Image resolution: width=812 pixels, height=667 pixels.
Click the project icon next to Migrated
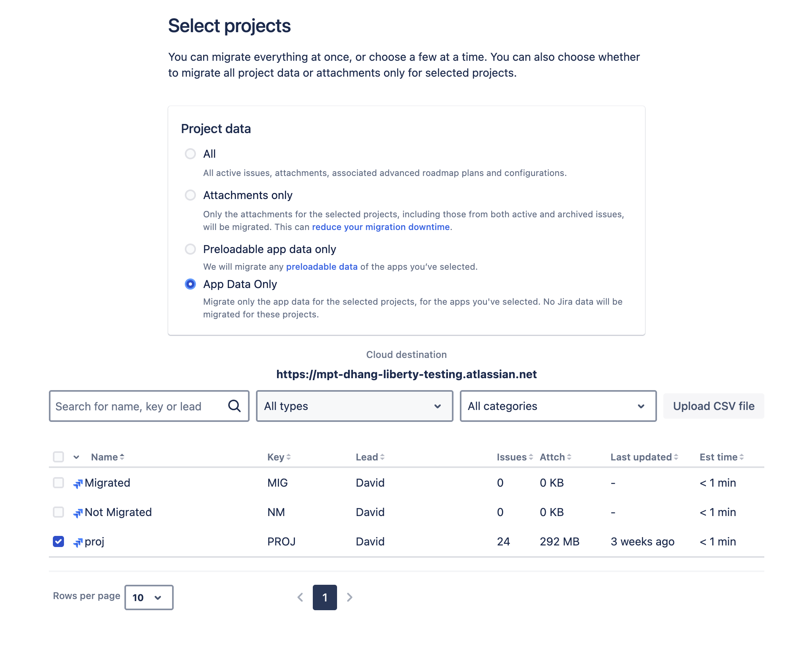(79, 483)
